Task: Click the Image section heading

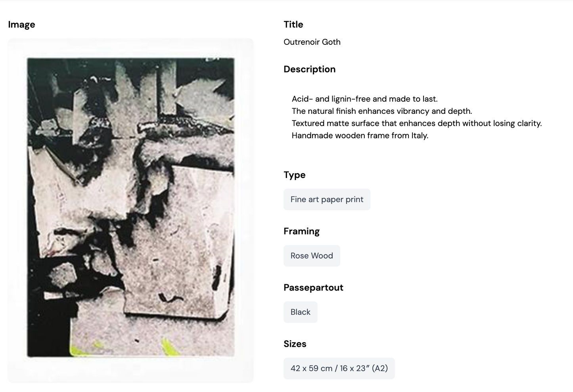Action: [x=21, y=25]
